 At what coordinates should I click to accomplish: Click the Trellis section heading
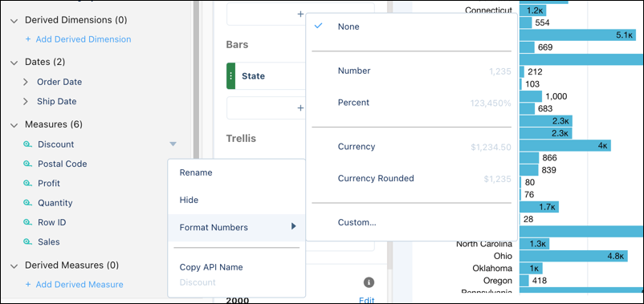click(x=241, y=138)
